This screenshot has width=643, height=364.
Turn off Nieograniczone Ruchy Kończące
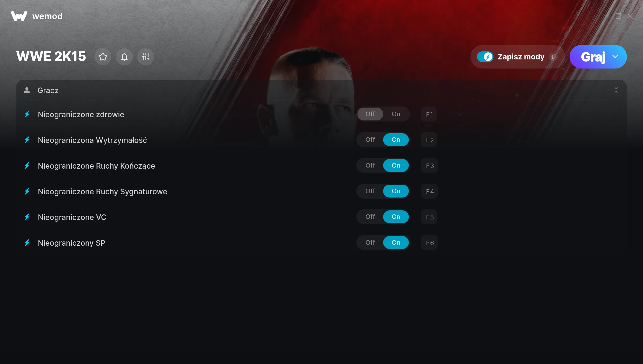pyautogui.click(x=370, y=165)
